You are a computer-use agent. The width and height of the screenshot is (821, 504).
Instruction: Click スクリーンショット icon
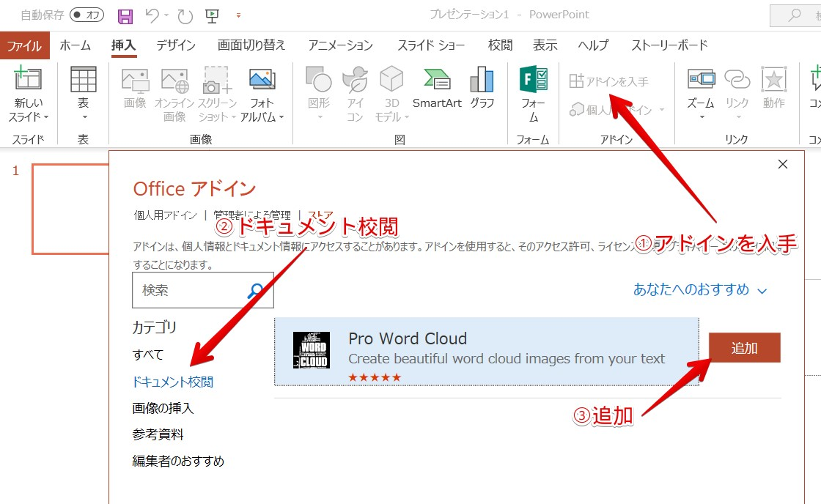(217, 80)
